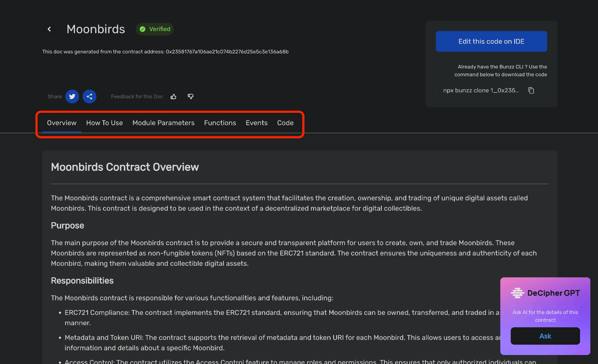Image resolution: width=598 pixels, height=364 pixels.
Task: Open the Module Parameters tab
Action: click(x=164, y=123)
